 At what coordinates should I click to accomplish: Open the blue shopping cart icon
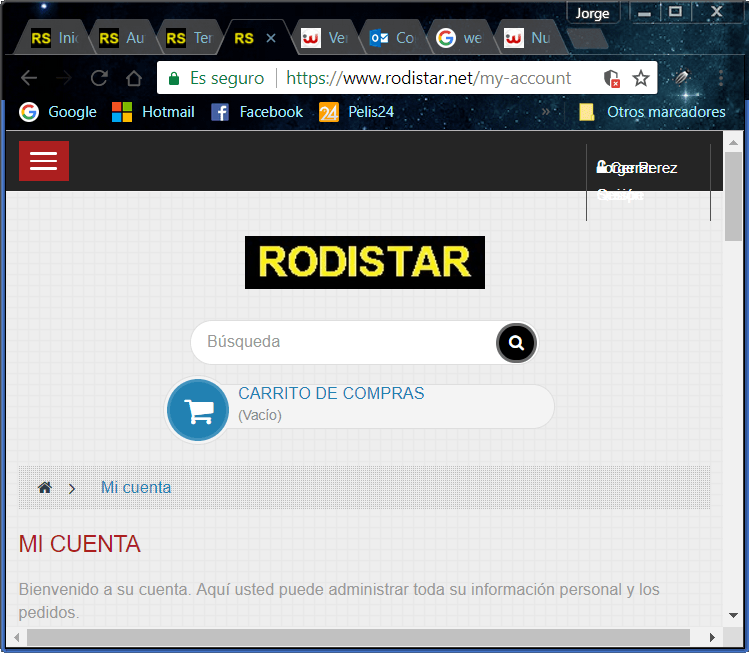pyautogui.click(x=198, y=410)
